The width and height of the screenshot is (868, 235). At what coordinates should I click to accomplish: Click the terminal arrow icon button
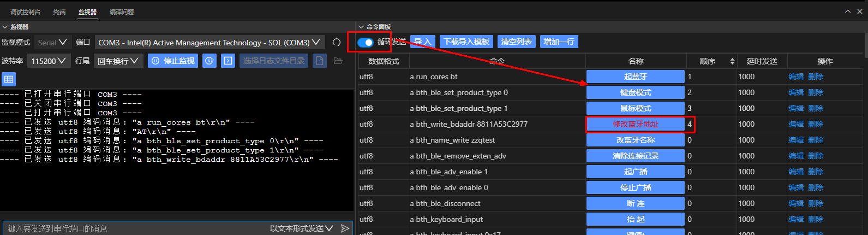tap(228, 61)
